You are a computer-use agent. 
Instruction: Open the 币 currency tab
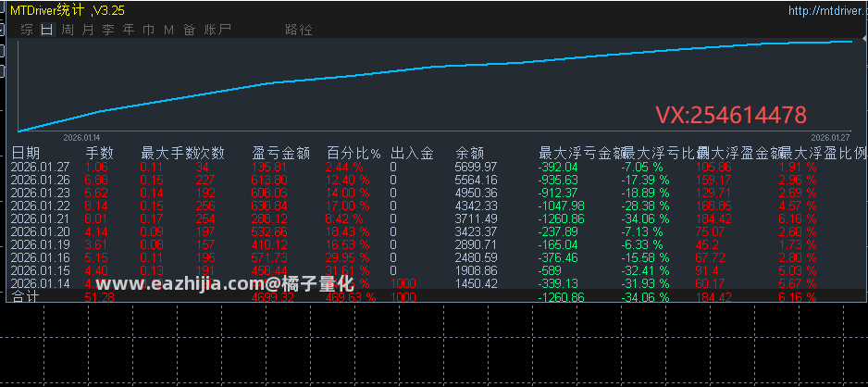(148, 30)
